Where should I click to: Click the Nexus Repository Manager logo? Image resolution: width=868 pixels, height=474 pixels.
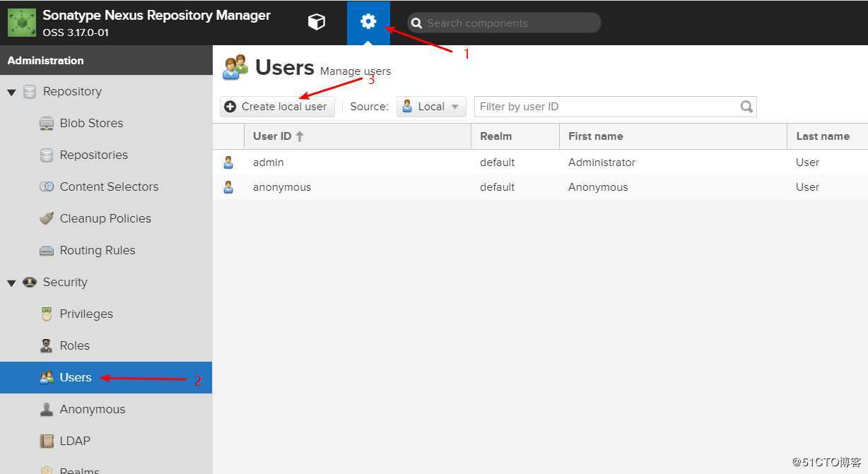click(21, 23)
